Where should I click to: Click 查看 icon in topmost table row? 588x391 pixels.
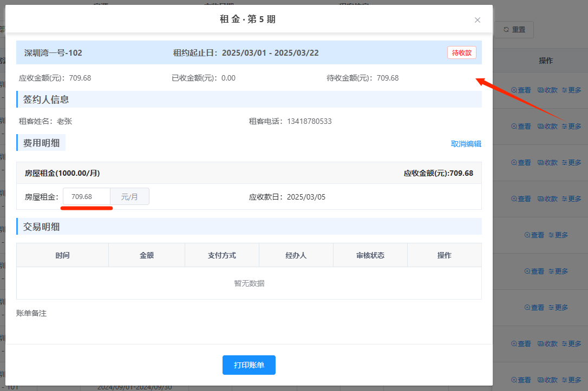(x=521, y=90)
